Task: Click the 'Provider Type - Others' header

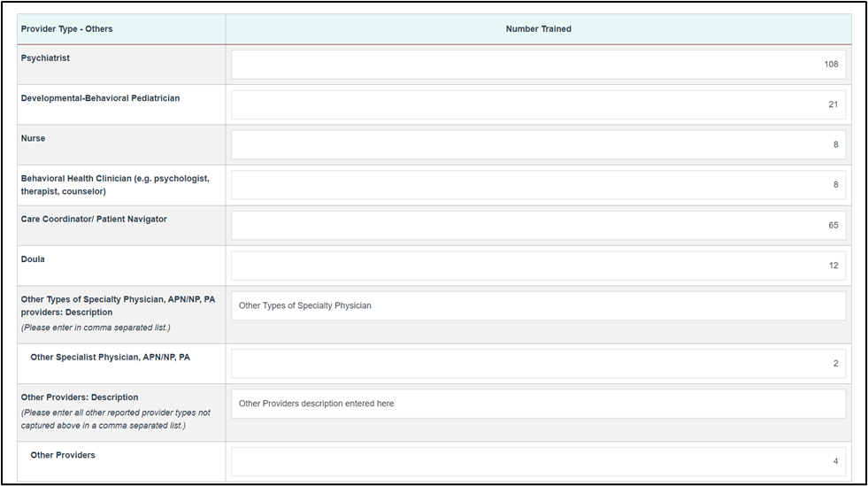Action: coord(66,29)
